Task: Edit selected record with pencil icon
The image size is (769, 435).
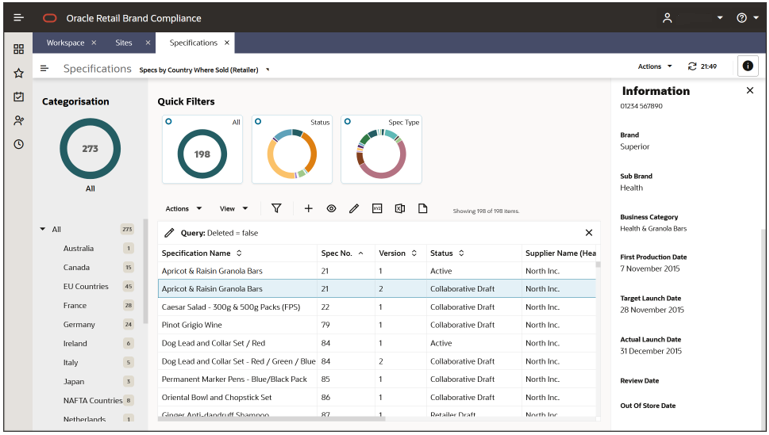Action: (x=354, y=208)
